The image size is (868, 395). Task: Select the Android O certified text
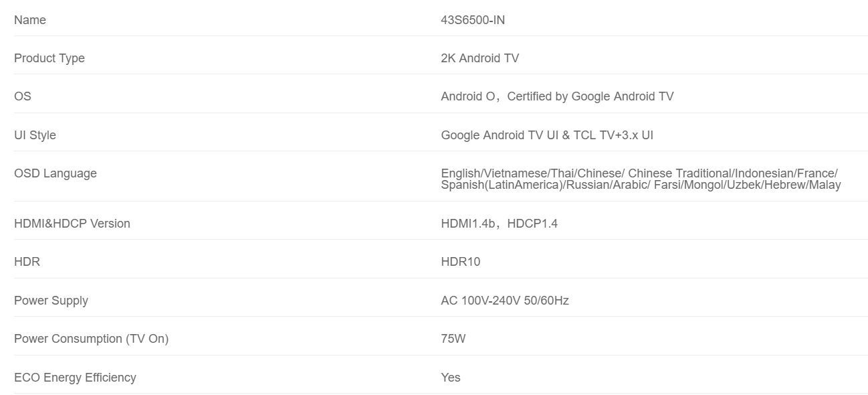click(557, 96)
